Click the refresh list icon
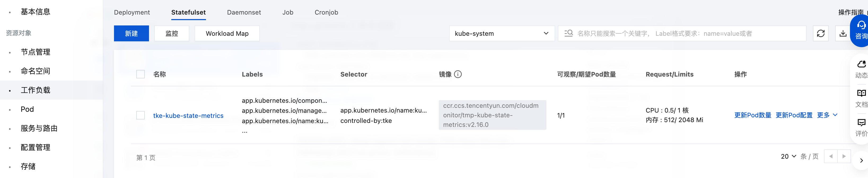This screenshot has width=868, height=178. 821,33
